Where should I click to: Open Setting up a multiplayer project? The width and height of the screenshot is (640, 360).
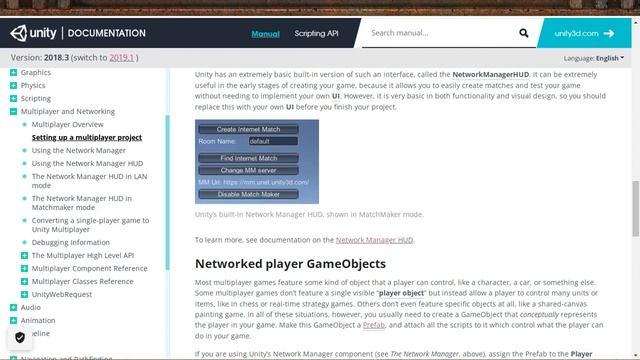87,138
